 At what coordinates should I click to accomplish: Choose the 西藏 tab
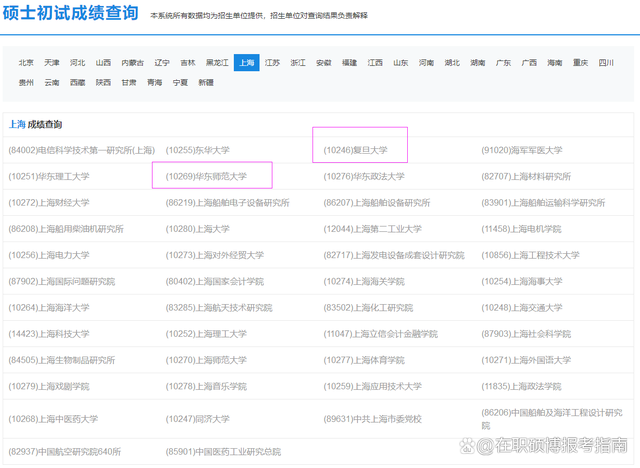tap(78, 82)
